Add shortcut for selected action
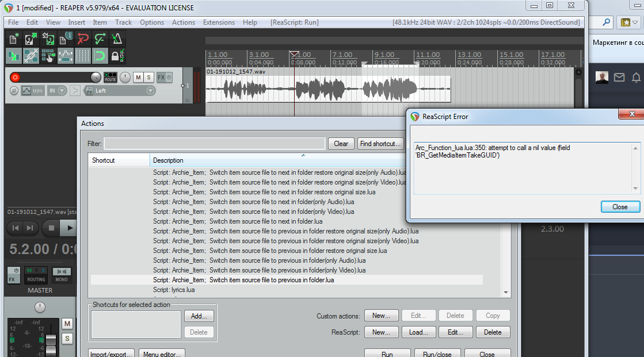This screenshot has height=357, width=644. (x=199, y=316)
